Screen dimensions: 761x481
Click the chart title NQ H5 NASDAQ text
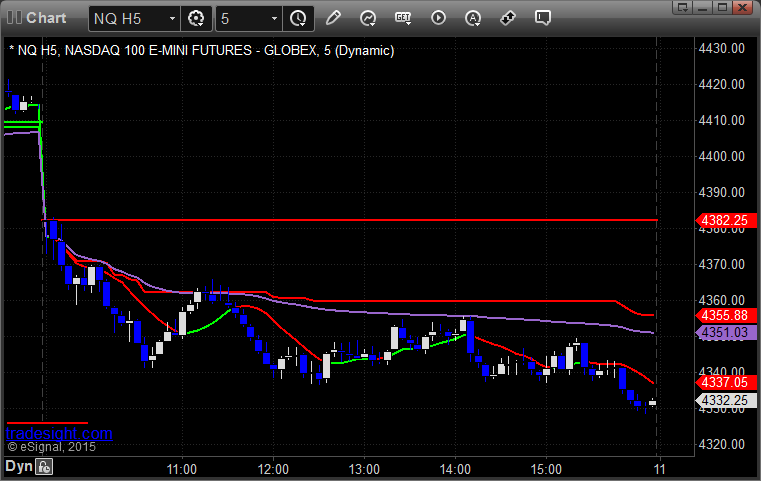click(x=201, y=50)
